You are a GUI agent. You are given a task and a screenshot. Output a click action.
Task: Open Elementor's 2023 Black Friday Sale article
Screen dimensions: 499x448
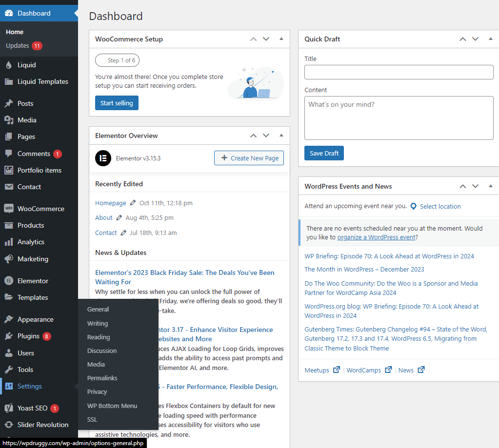point(184,277)
